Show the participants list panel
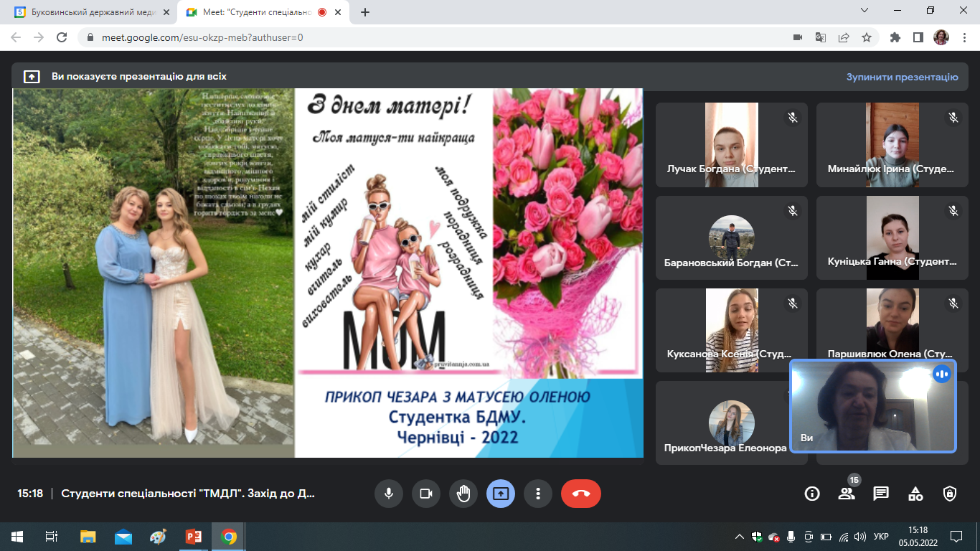This screenshot has height=551, width=980. 847,494
